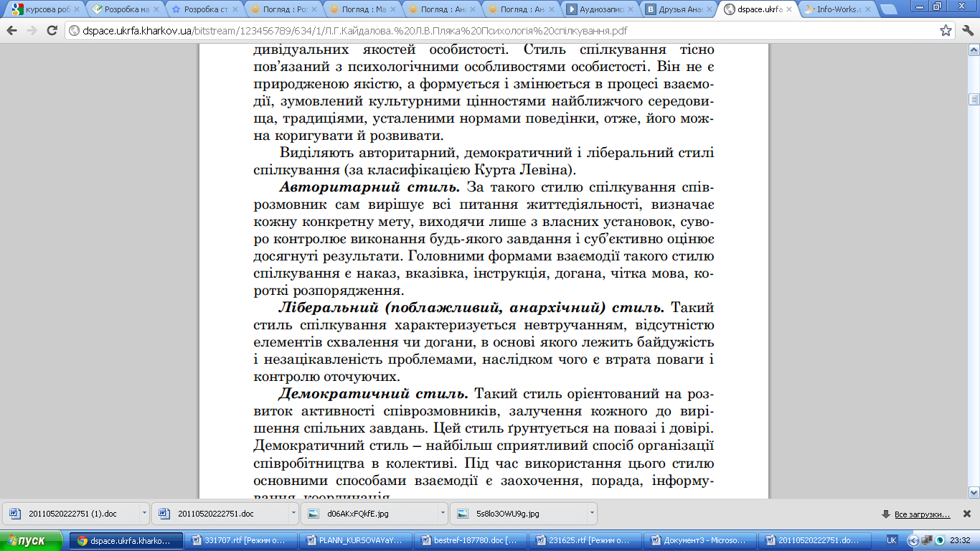Viewport: 980px width, 551px height.
Task: Open a new tab button
Action: coord(890,10)
